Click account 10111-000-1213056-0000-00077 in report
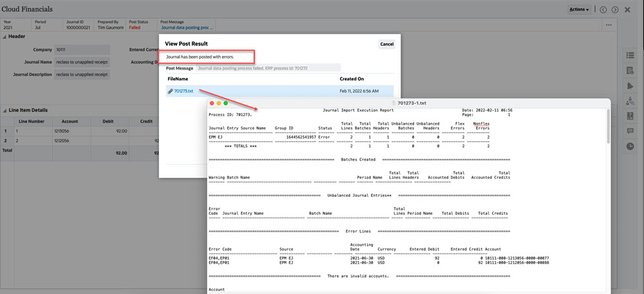Screen dimensions: 644x294 click(x=517, y=258)
